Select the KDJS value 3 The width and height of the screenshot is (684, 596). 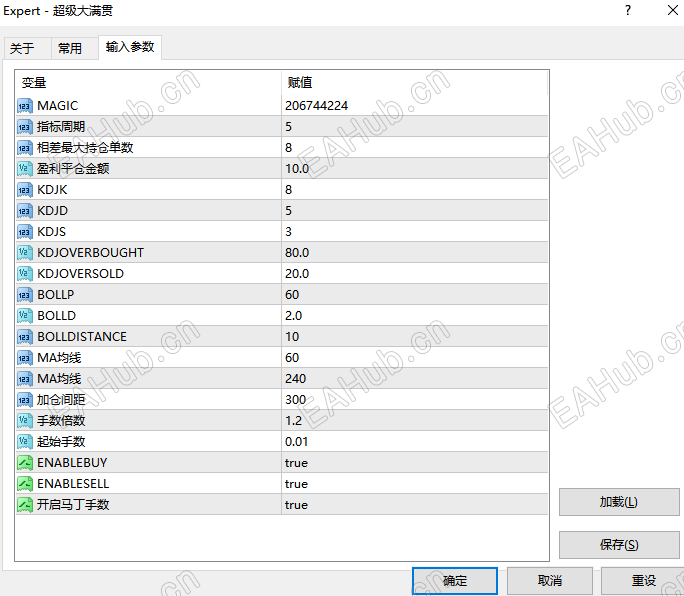tap(288, 232)
